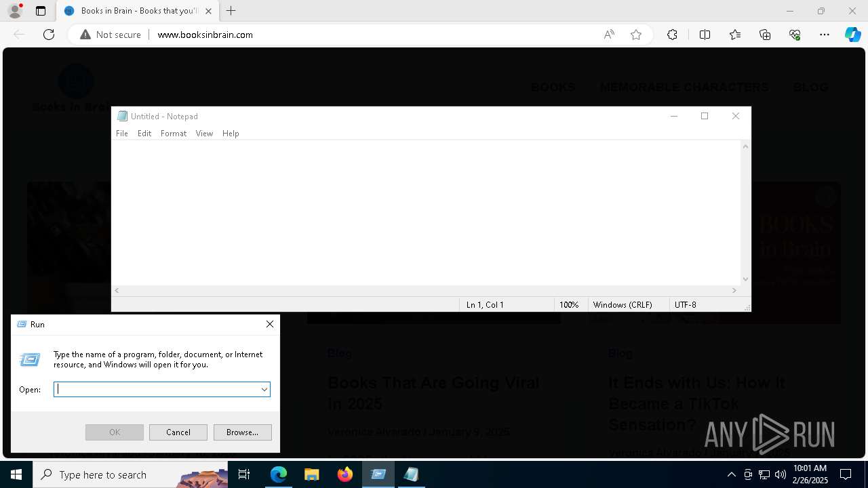Open the Collections icon

point(765,35)
